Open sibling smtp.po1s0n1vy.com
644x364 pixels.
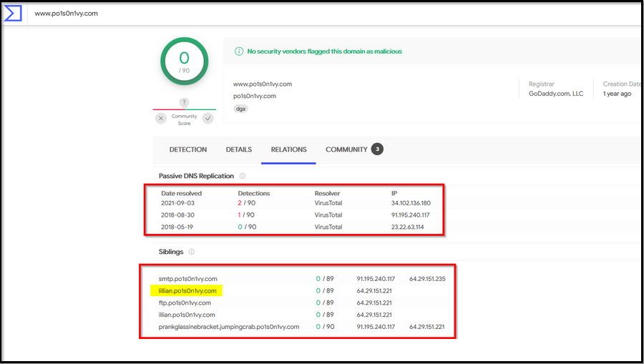pyautogui.click(x=187, y=279)
